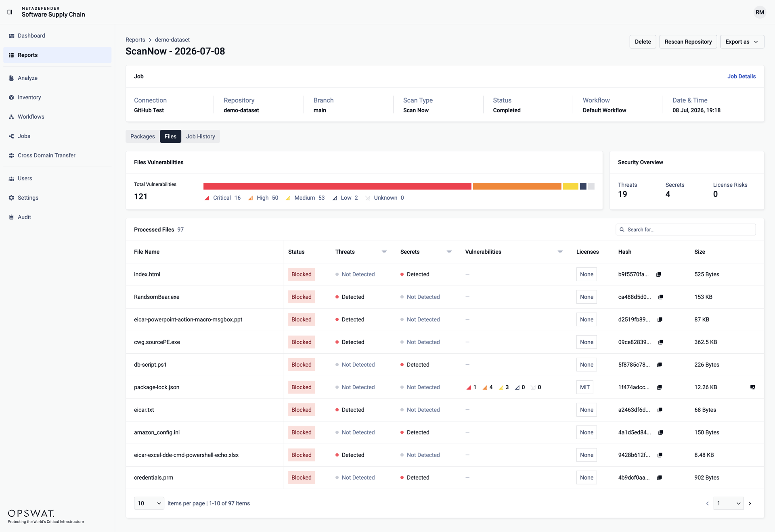
Task: Copy hash of RandsomBear.exe
Action: pyautogui.click(x=661, y=297)
